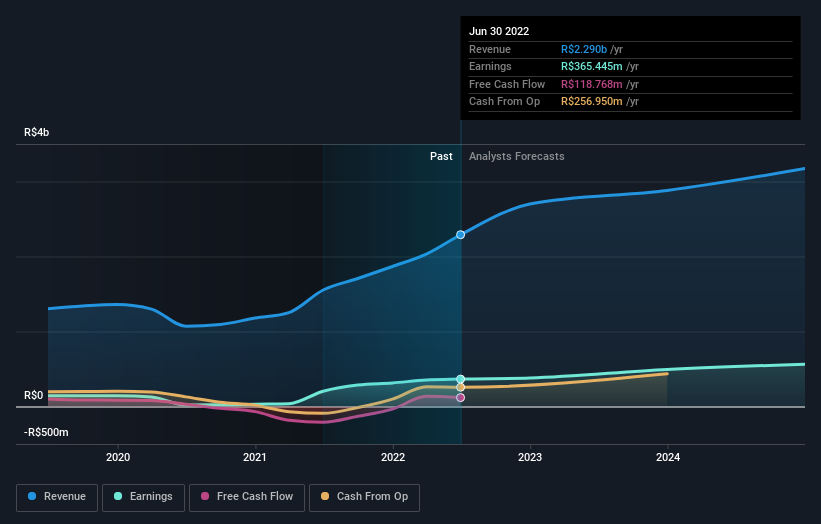Click the 2021 x-axis label

coord(255,458)
